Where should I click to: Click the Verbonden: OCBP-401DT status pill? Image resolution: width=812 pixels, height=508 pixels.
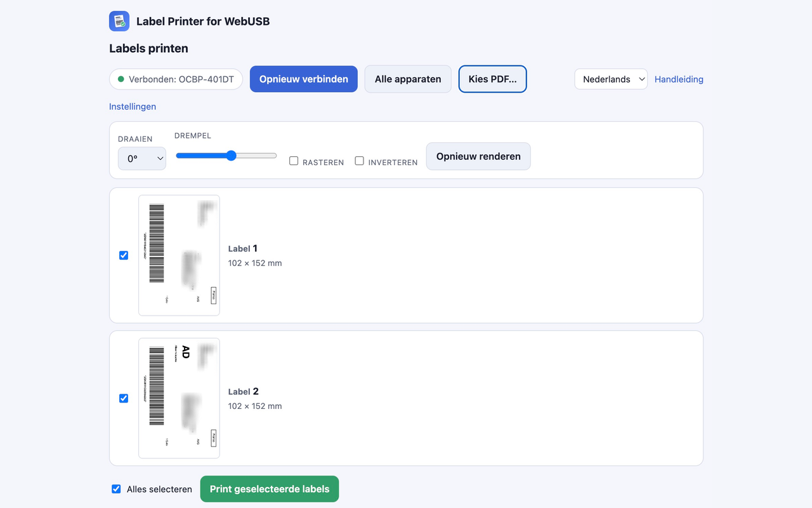coord(176,79)
